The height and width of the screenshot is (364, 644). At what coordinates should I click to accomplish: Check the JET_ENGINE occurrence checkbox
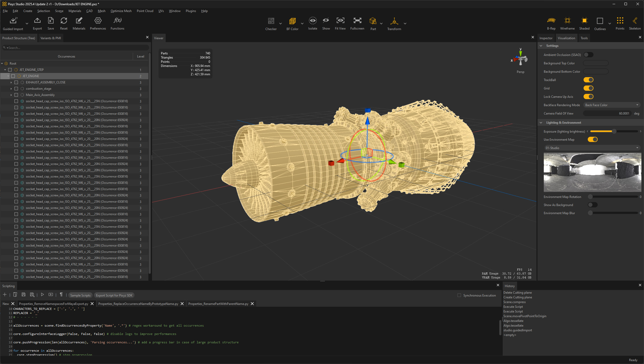tap(13, 76)
